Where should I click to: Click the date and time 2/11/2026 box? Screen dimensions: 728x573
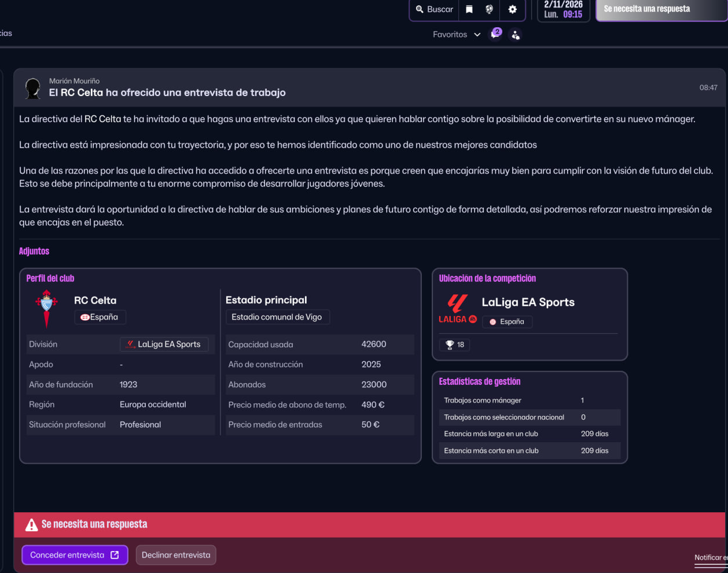(563, 9)
